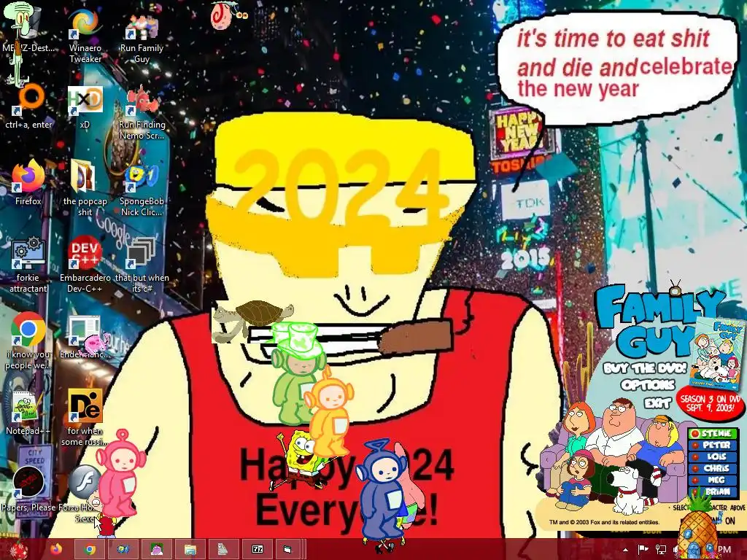Image resolution: width=747 pixels, height=560 pixels.
Task: Open the MEMZ-Dest... desktop shortcut
Action: click(x=28, y=28)
